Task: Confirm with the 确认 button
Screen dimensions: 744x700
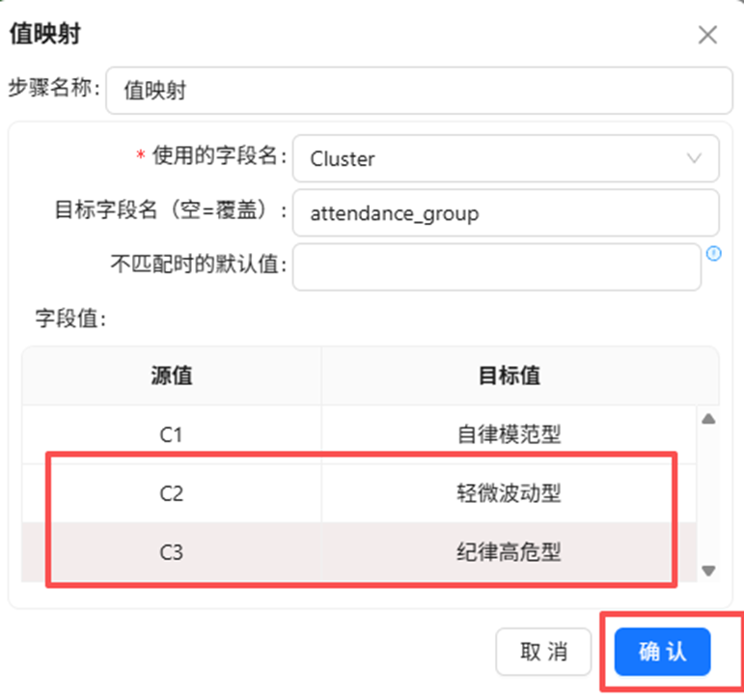Action: pos(662,652)
